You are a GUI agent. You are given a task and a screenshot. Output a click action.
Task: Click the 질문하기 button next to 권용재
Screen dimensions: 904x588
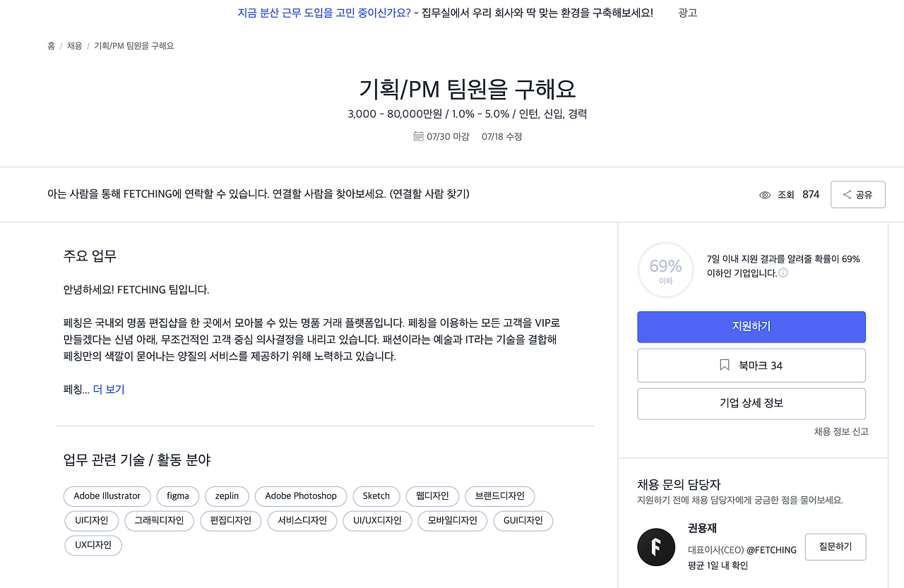(835, 546)
